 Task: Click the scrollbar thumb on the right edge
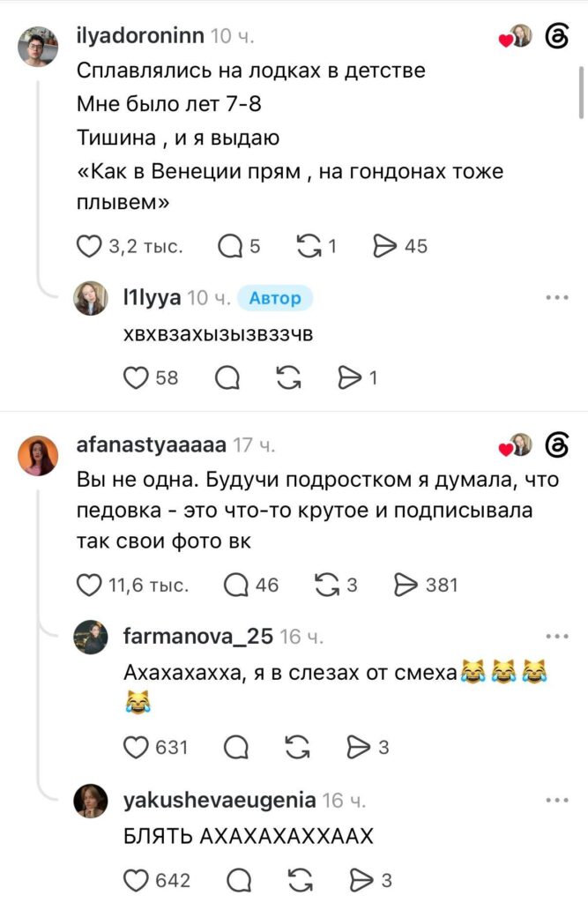tap(581, 92)
